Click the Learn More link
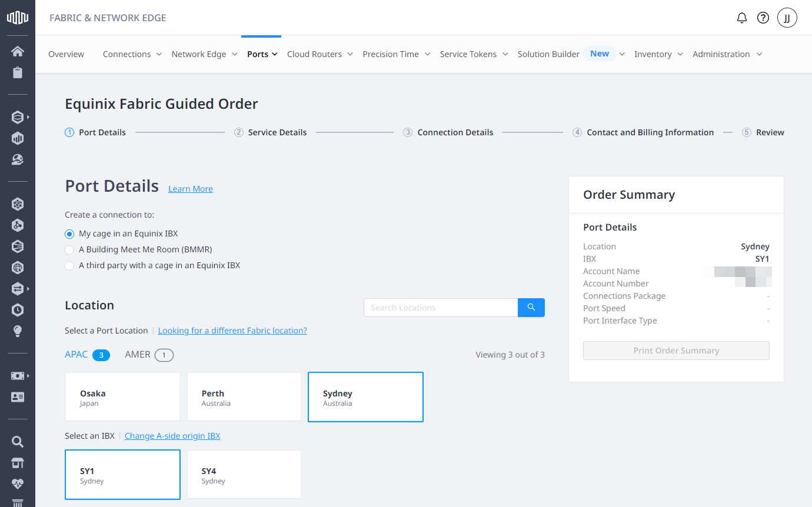 191,189
